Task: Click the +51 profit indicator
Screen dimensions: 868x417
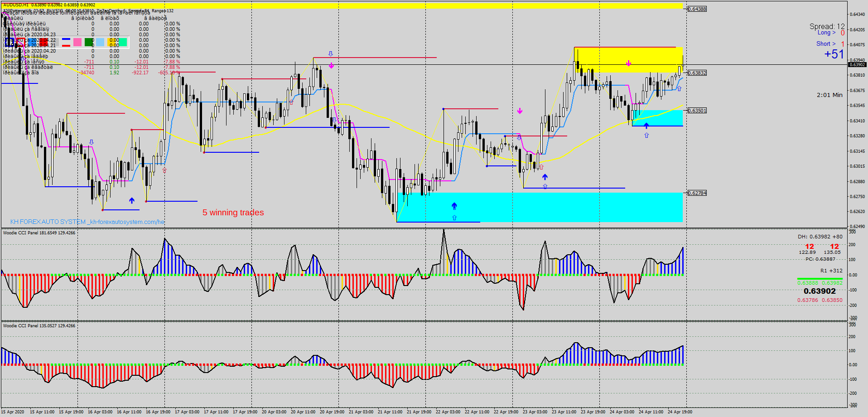Action: pyautogui.click(x=834, y=54)
